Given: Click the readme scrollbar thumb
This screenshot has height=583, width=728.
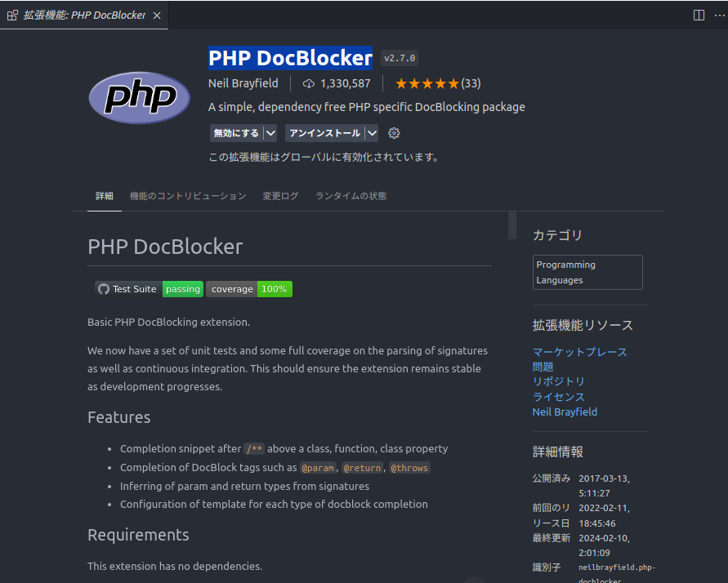Looking at the screenshot, I should [x=512, y=225].
